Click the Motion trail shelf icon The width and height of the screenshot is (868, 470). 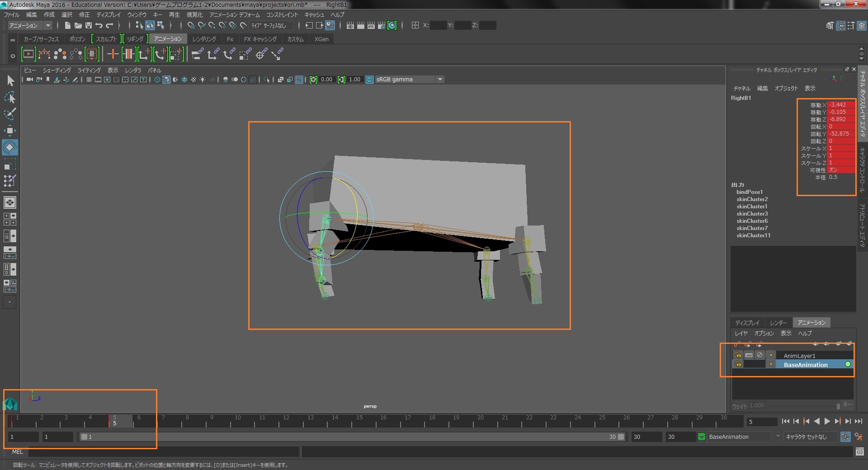(x=44, y=54)
